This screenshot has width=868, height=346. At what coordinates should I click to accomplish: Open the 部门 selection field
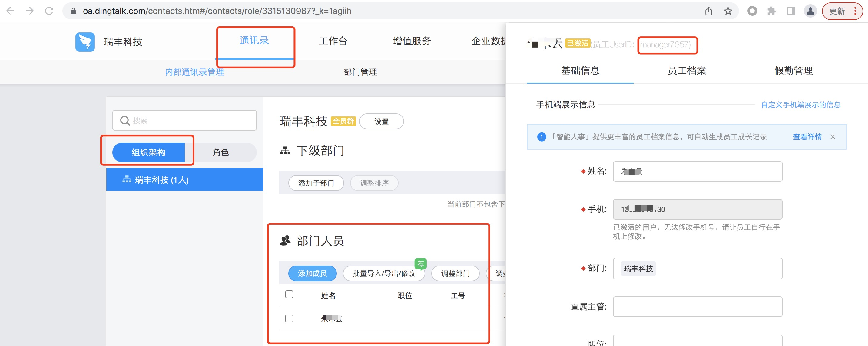[697, 268]
